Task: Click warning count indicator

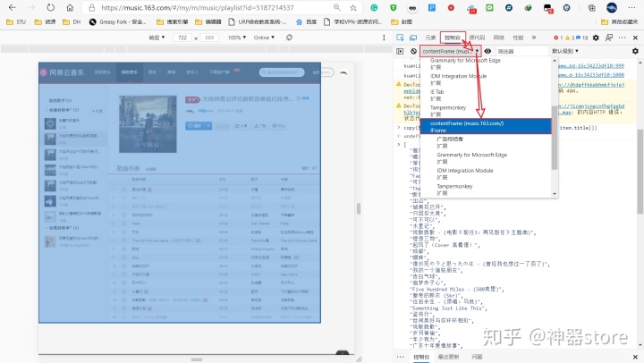Action: click(570, 38)
